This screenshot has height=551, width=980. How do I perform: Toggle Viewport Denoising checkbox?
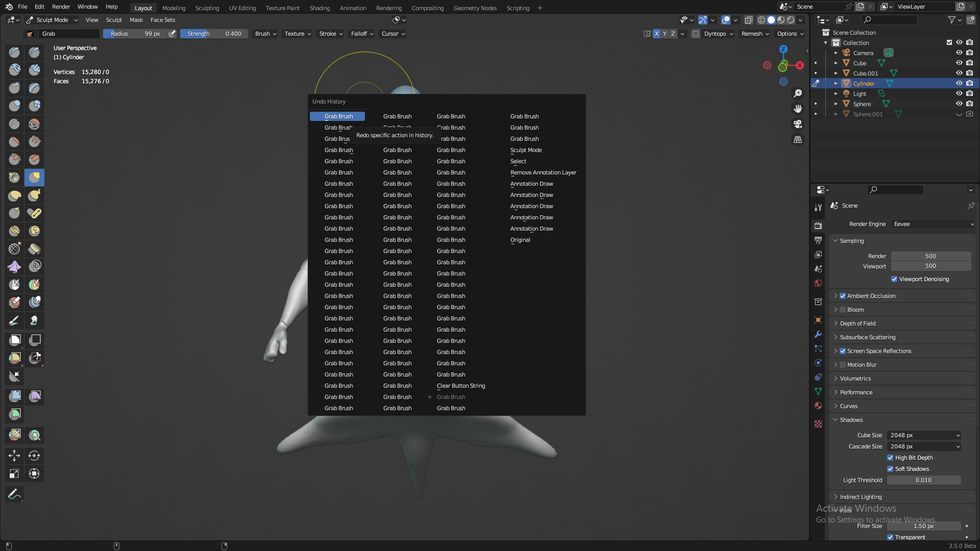point(894,279)
